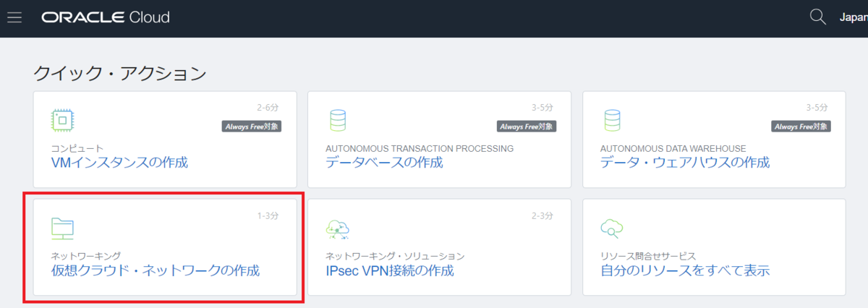Click the Autonomous Transaction Processing database icon

(x=337, y=120)
